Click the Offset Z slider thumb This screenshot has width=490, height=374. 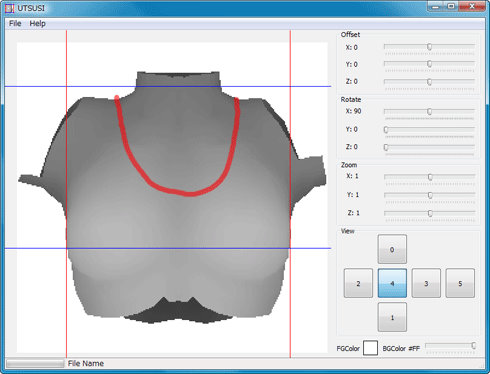[429, 82]
